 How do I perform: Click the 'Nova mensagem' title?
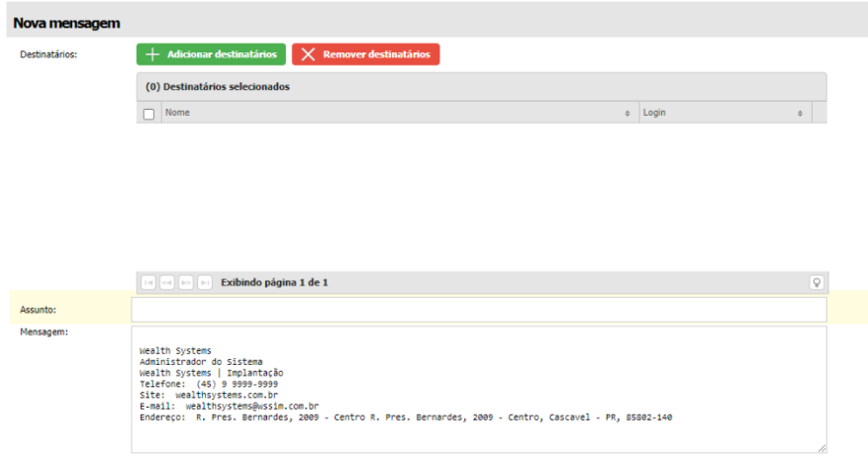[66, 23]
